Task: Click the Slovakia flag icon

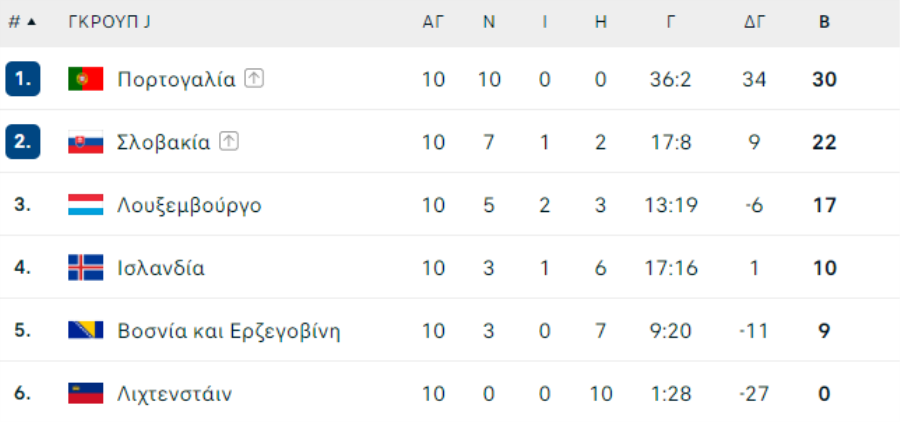Action: [86, 142]
